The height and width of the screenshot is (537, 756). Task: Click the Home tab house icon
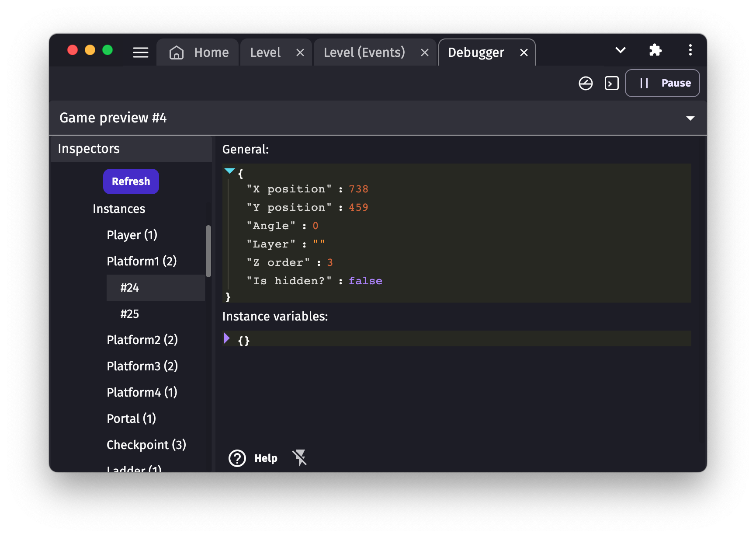click(x=177, y=52)
